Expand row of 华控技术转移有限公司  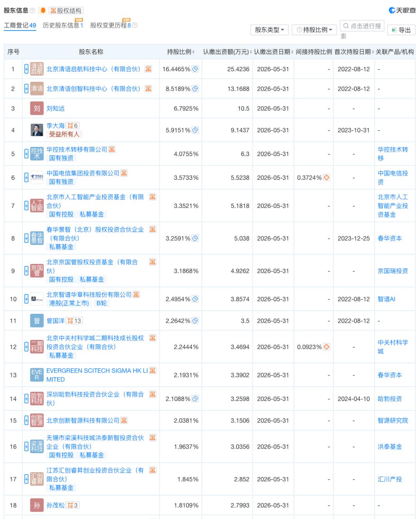point(26,154)
